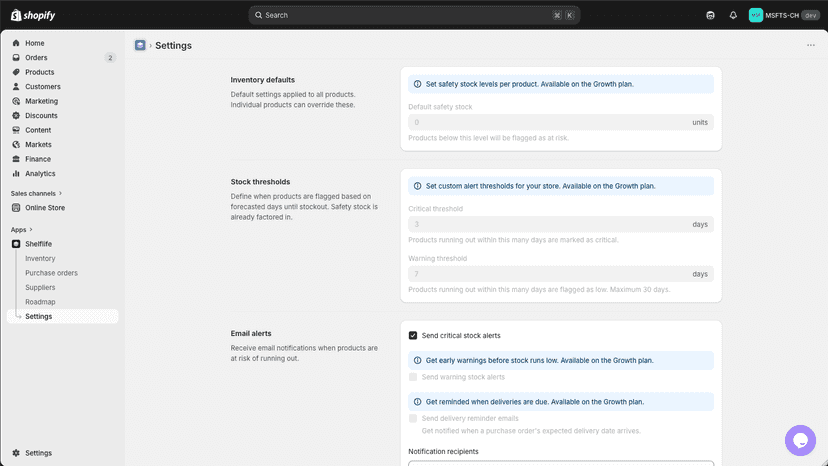828x466 pixels.
Task: Click the Critical threshold days field
Action: point(561,224)
